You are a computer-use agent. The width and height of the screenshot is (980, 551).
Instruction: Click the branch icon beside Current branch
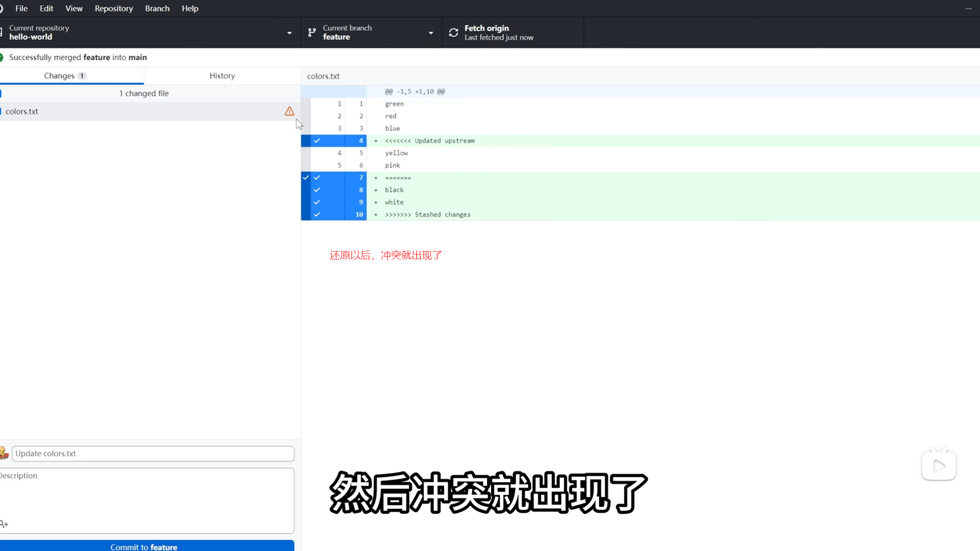[312, 33]
